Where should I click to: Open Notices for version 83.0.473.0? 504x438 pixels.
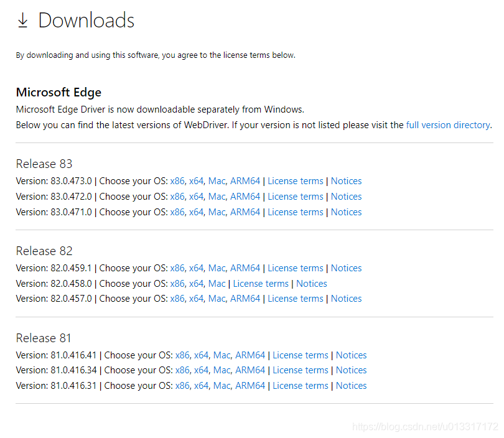pyautogui.click(x=346, y=181)
